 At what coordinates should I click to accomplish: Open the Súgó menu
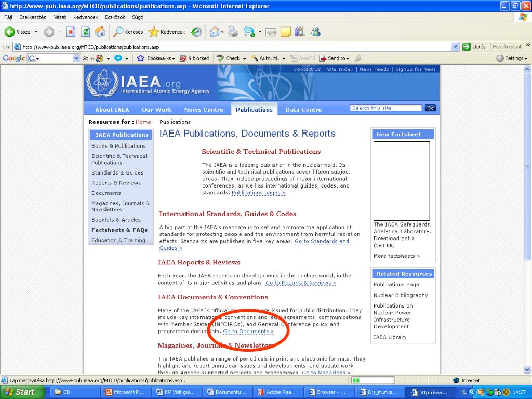(138, 17)
